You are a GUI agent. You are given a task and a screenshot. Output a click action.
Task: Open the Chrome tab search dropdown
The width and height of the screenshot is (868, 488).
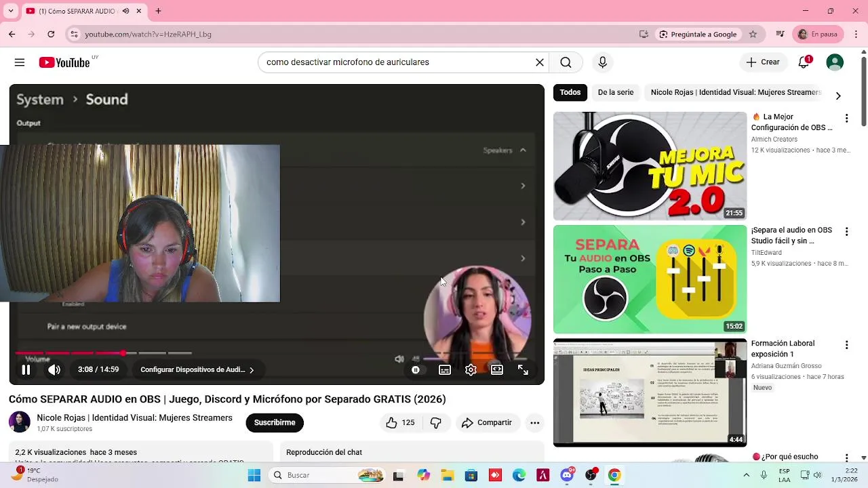coord(11,11)
